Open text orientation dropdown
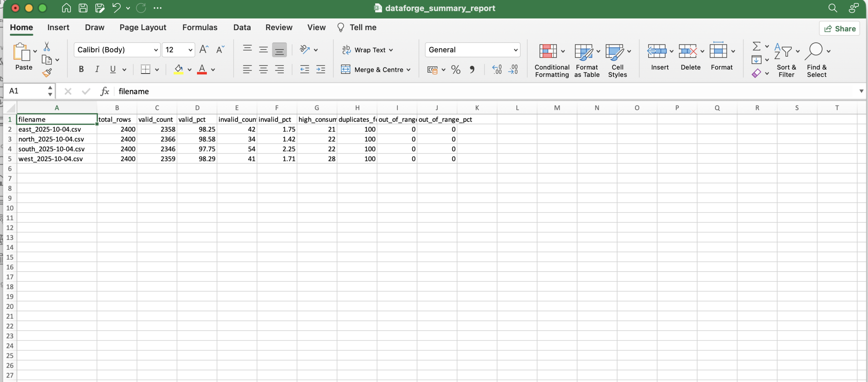Viewport: 868px width, 382px height. tap(316, 50)
